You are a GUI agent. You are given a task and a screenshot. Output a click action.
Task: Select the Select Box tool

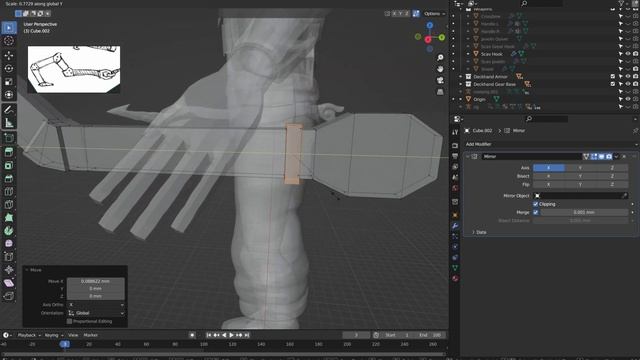click(x=9, y=28)
